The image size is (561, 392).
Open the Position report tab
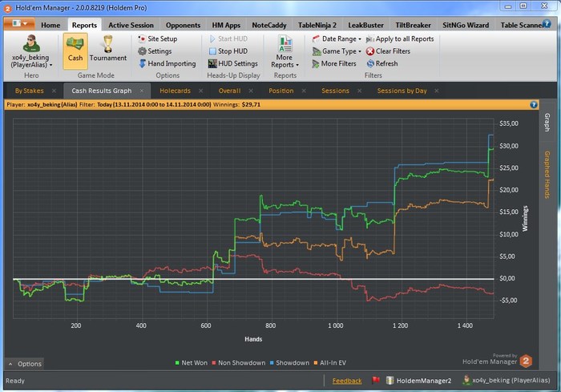[280, 91]
